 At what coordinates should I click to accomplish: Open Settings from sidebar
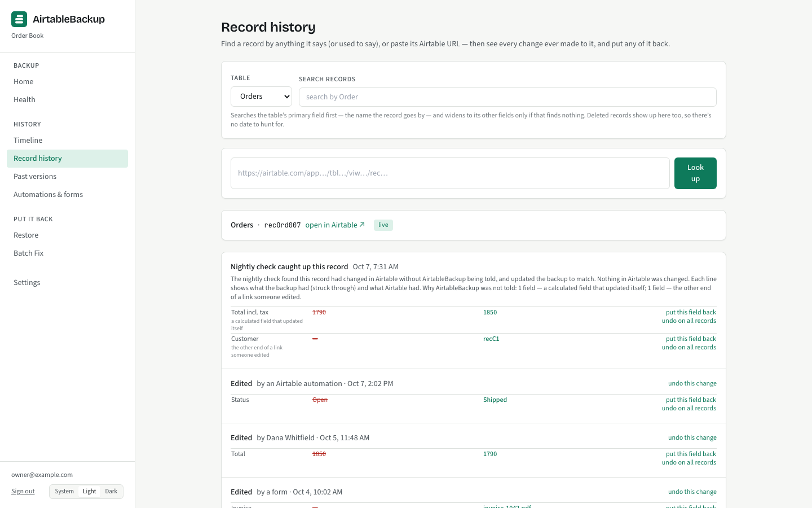pos(67,283)
